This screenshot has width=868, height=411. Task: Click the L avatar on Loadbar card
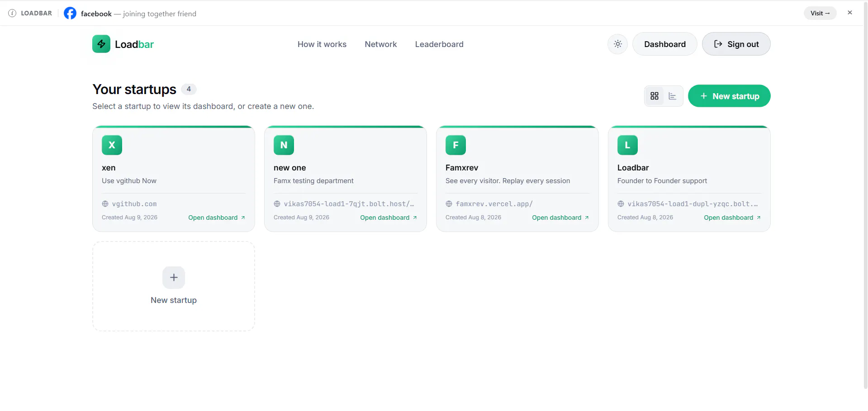(x=627, y=145)
